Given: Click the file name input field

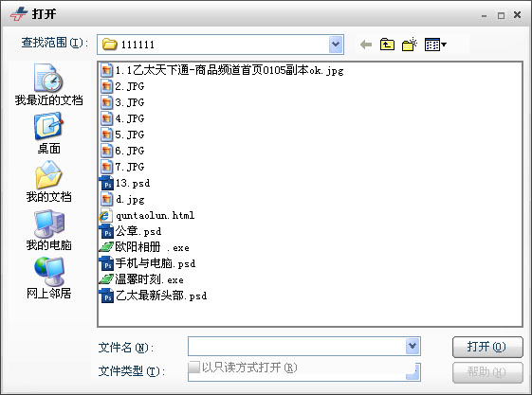Looking at the screenshot, I should [297, 346].
